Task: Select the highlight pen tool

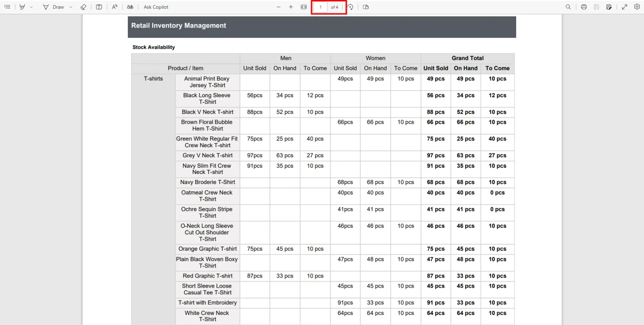Action: click(x=22, y=7)
